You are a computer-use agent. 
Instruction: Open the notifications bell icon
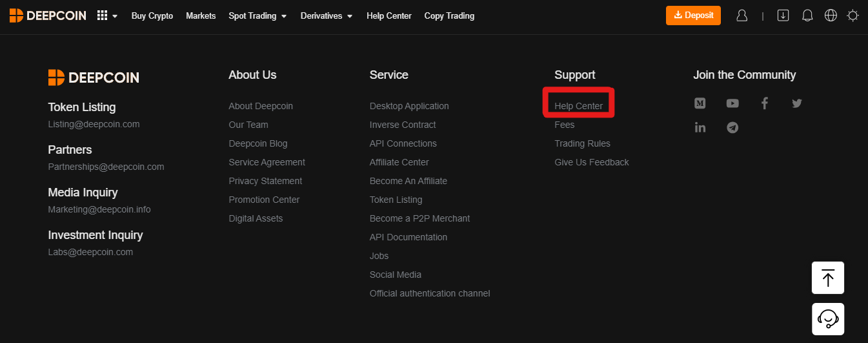pyautogui.click(x=807, y=16)
